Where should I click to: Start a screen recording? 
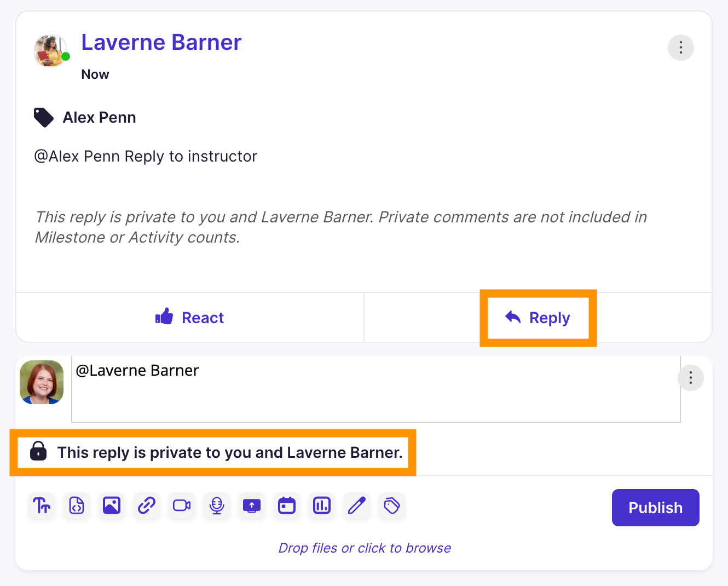click(251, 506)
